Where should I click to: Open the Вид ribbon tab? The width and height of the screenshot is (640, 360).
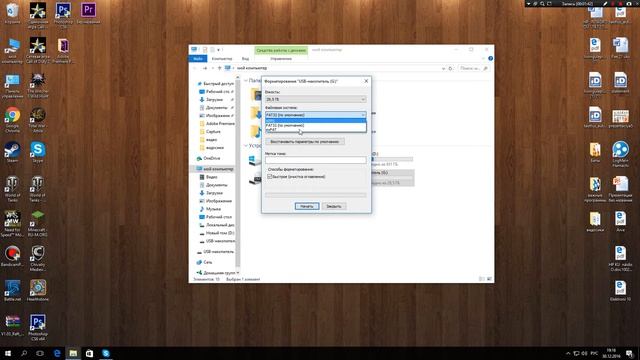pyautogui.click(x=245, y=58)
